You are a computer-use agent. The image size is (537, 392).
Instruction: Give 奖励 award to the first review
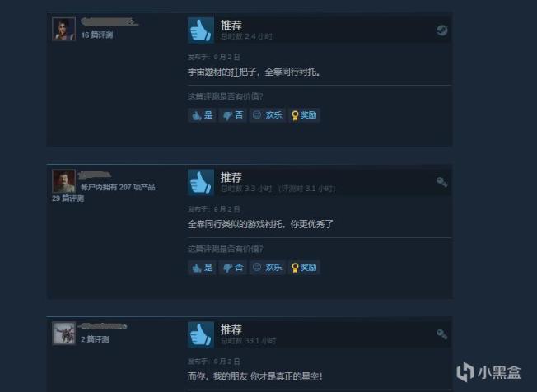tap(304, 115)
